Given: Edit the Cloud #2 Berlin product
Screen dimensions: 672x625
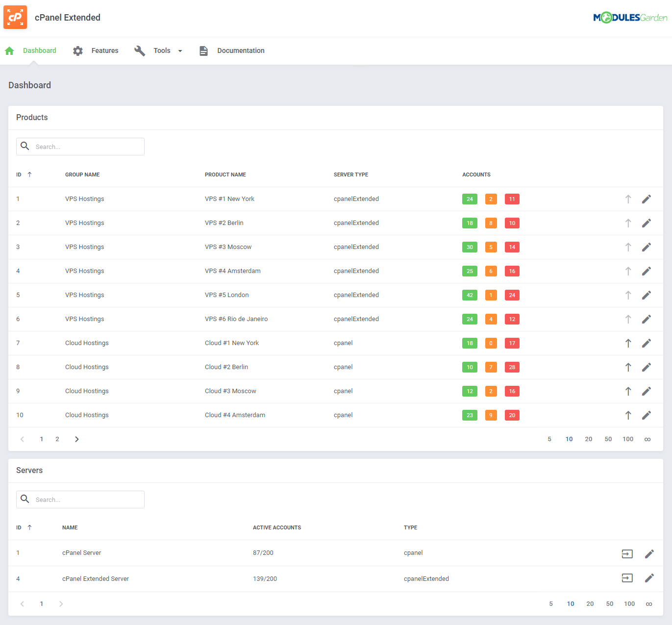Looking at the screenshot, I should (647, 367).
